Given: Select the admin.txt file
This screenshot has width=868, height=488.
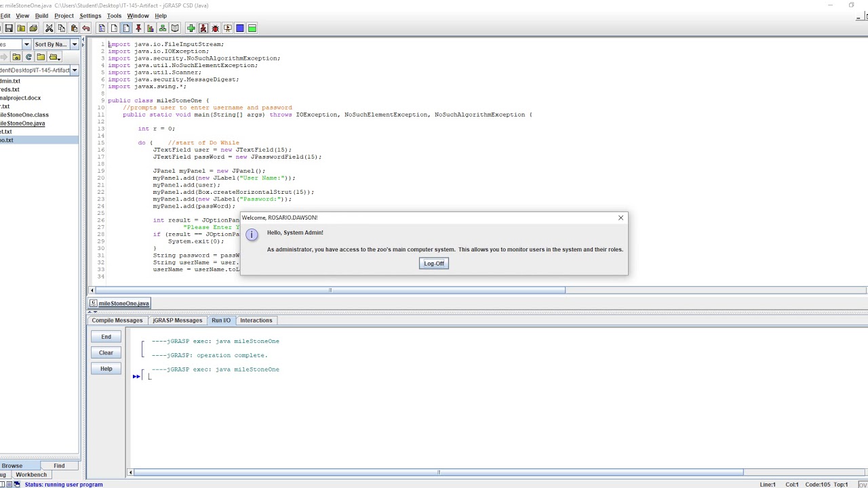Looking at the screenshot, I should coord(39,81).
